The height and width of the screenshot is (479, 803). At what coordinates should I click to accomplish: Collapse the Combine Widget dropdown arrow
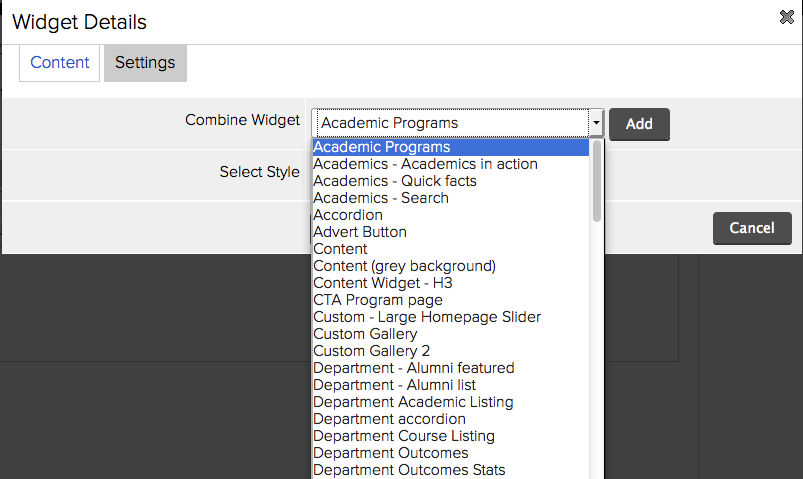(596, 123)
